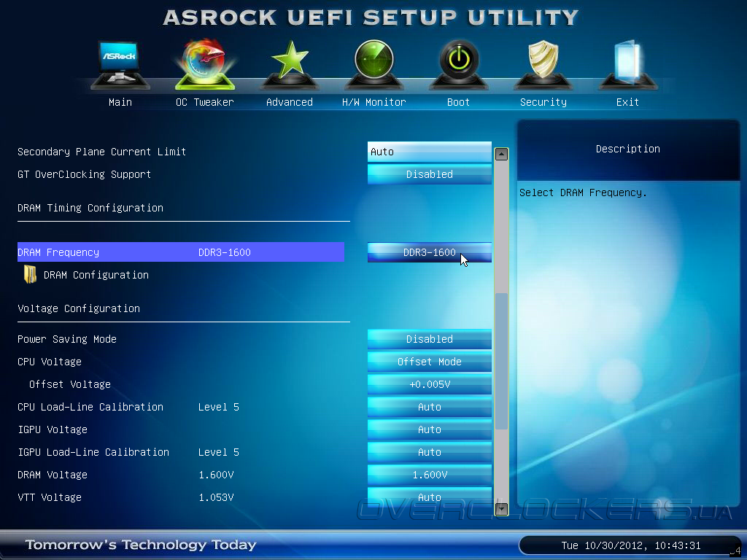Change Power Saving Mode Disabled value
The image size is (747, 560).
click(429, 339)
